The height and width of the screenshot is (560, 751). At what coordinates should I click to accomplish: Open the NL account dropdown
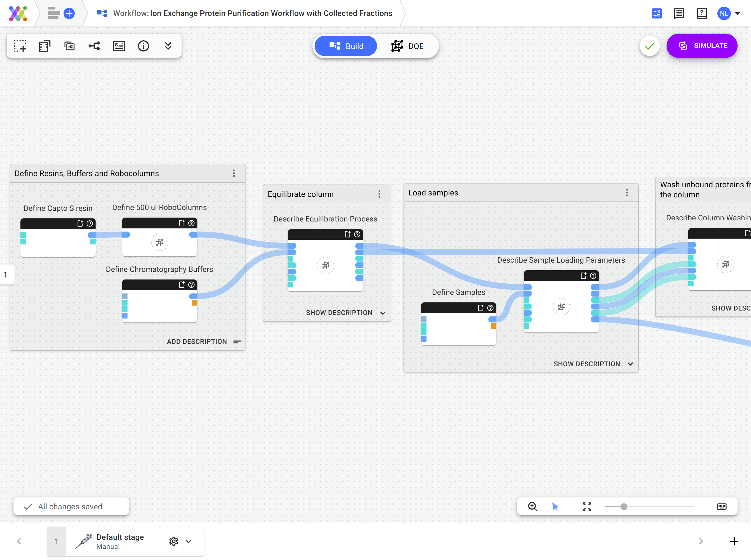[729, 13]
